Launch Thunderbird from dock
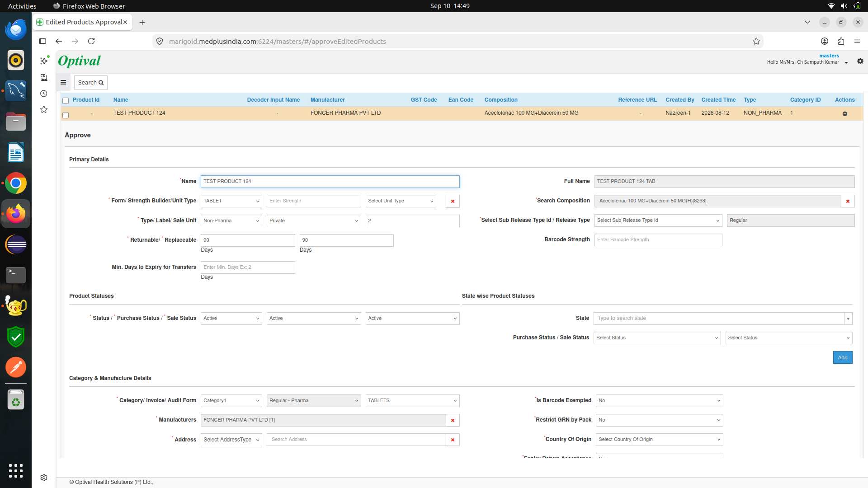This screenshot has width=868, height=488. [x=16, y=30]
